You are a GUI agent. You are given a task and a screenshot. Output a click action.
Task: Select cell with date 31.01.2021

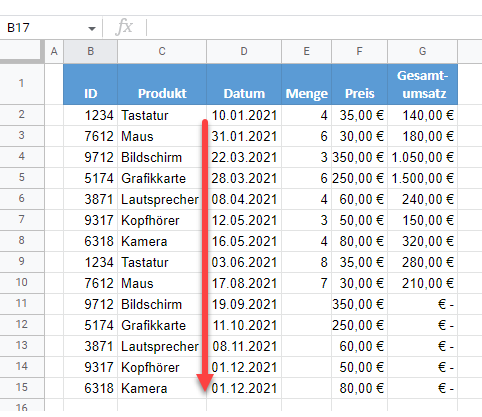coord(244,136)
